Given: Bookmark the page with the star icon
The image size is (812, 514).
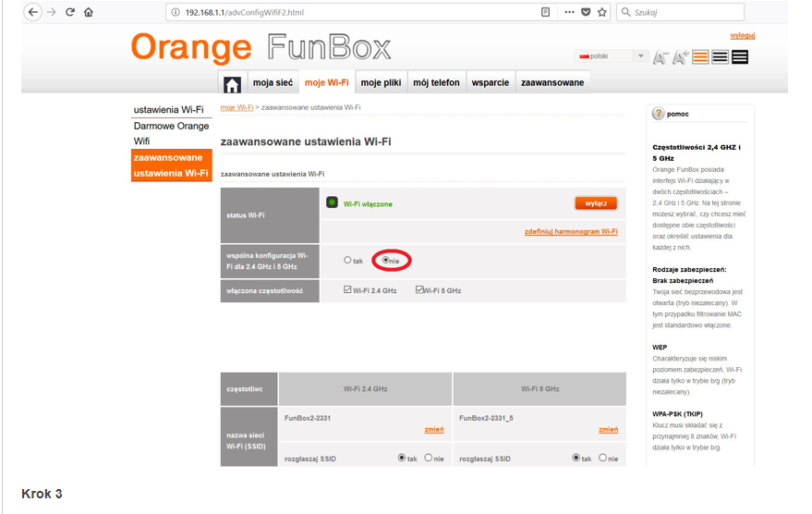Looking at the screenshot, I should point(602,12).
